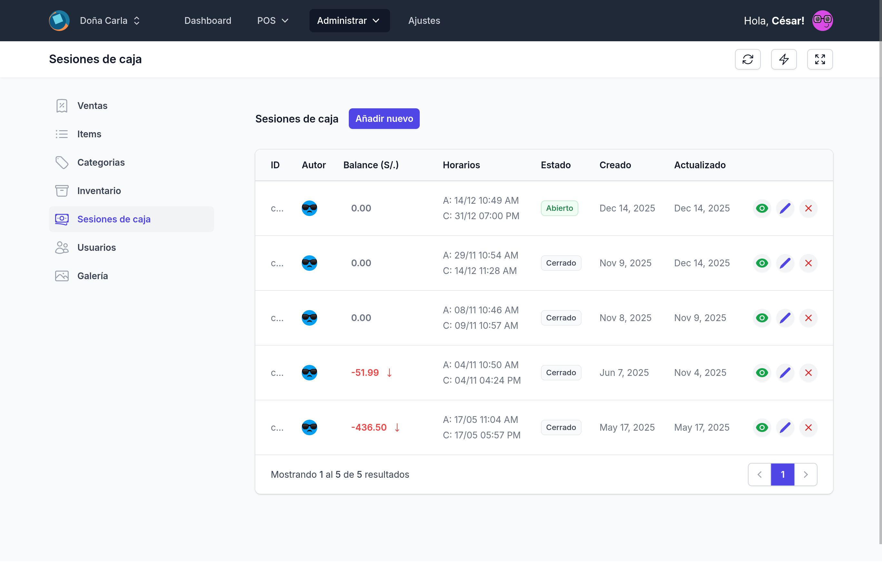Image resolution: width=882 pixels, height=588 pixels.
Task: Click the Galería picture icon
Action: [62, 276]
